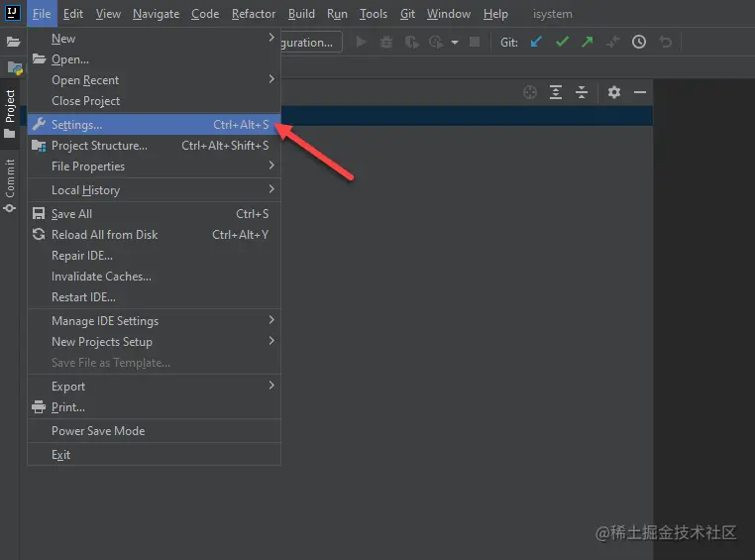Click the Debug bug icon
Viewport: 755px width, 560px height.
[386, 43]
